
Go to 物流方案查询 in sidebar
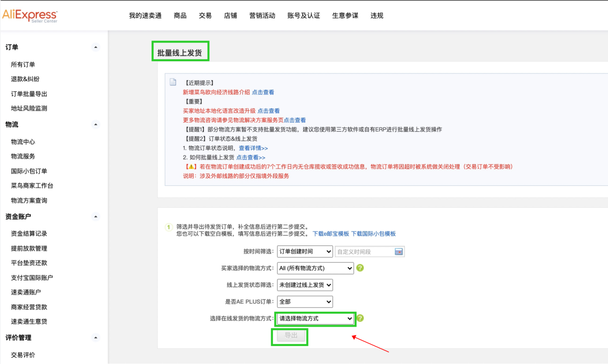tap(29, 201)
